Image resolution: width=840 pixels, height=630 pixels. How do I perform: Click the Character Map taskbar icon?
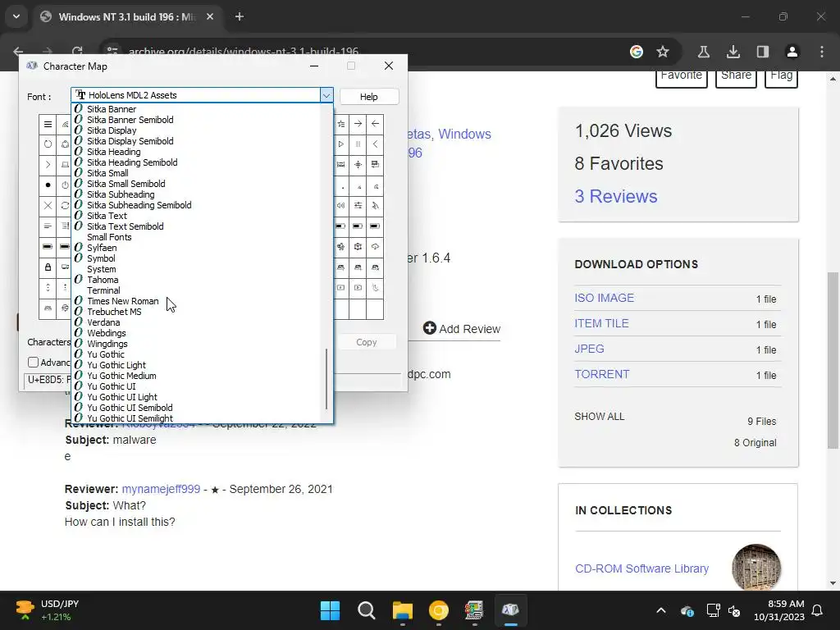[x=510, y=610]
